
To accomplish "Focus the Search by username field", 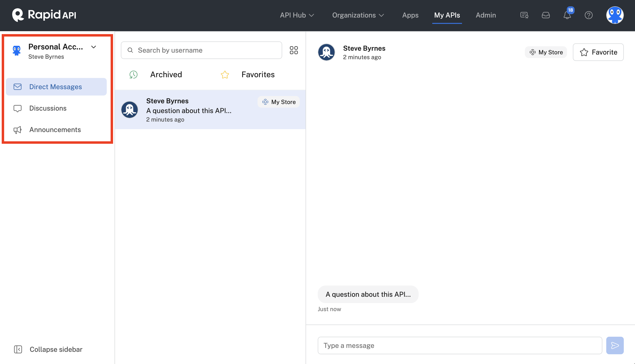I will [201, 50].
